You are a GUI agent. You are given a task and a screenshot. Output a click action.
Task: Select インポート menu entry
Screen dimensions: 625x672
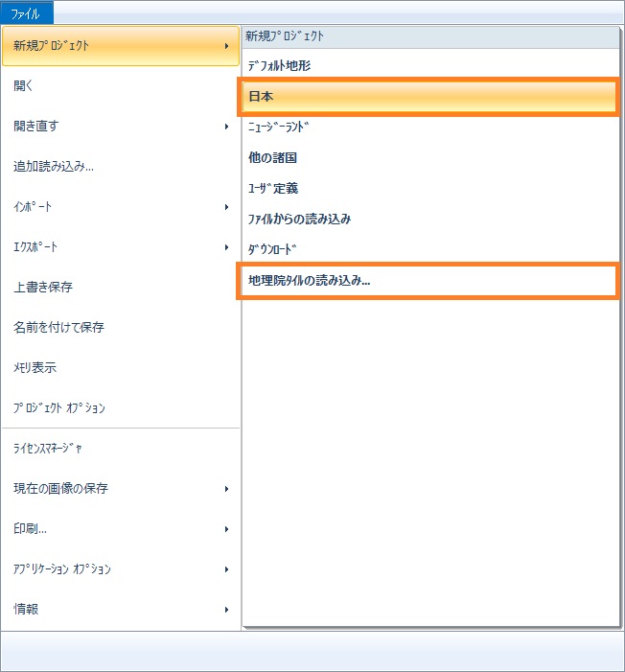pyautogui.click(x=121, y=206)
